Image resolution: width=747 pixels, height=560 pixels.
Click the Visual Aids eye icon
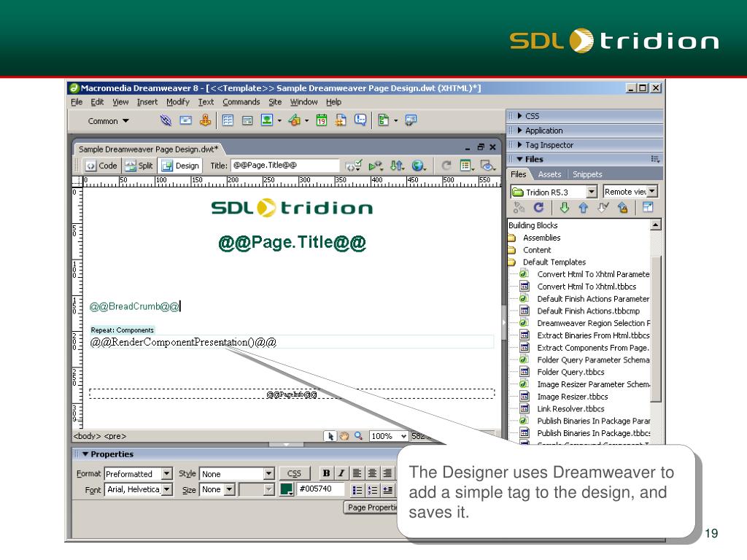[487, 166]
